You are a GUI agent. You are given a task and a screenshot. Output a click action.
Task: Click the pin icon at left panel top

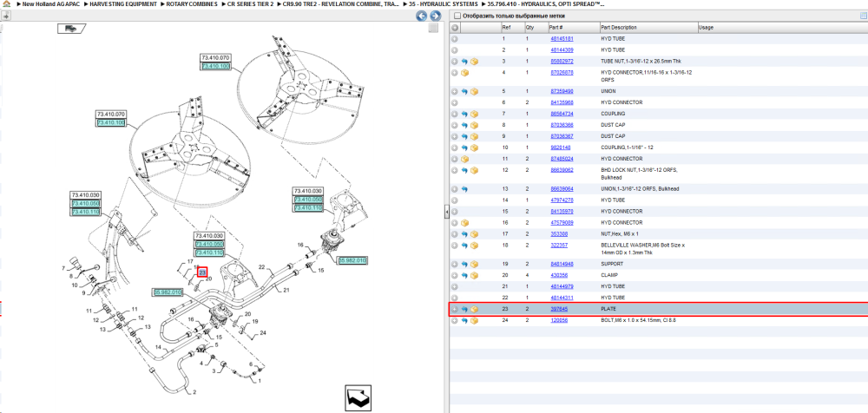click(7, 16)
